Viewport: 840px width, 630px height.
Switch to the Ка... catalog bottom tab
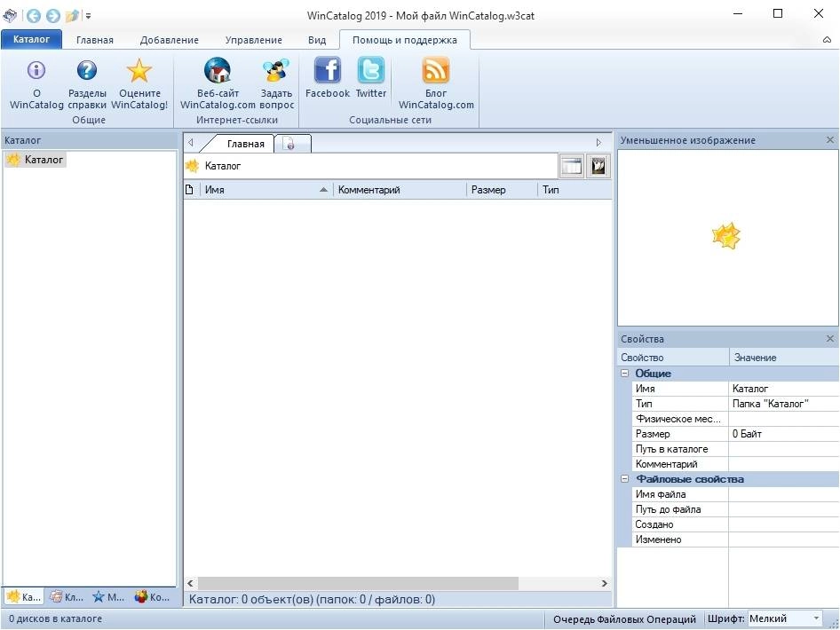(x=24, y=597)
